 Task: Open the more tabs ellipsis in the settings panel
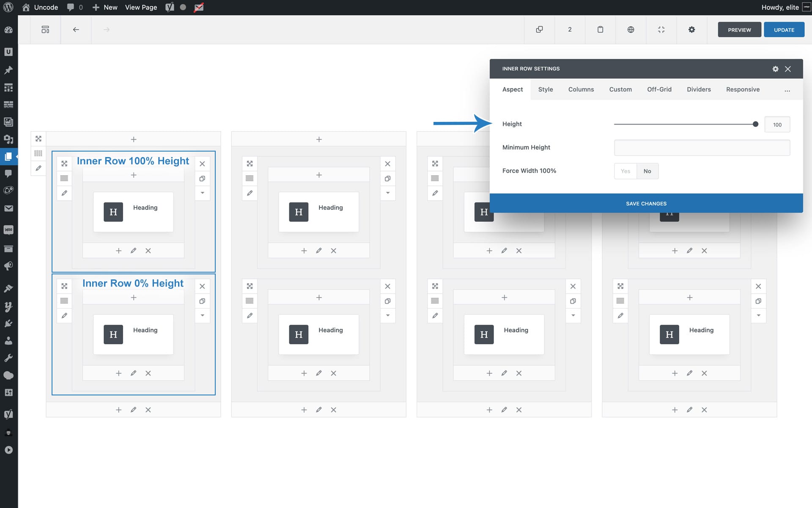787,90
